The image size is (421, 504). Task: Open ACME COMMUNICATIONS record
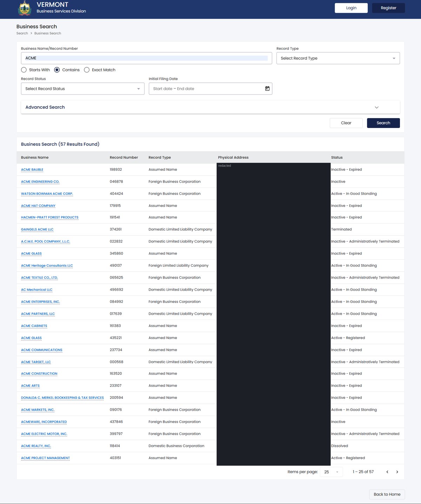point(42,350)
